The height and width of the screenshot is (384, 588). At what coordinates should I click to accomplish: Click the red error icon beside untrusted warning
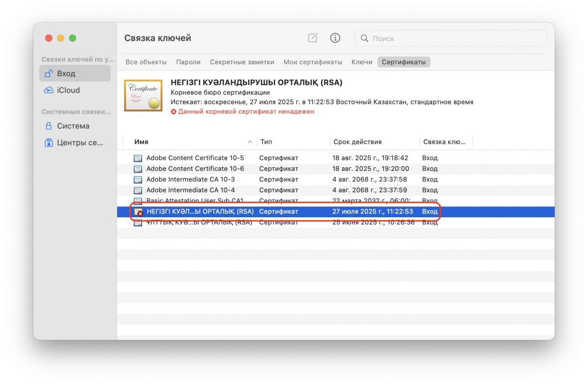click(173, 112)
